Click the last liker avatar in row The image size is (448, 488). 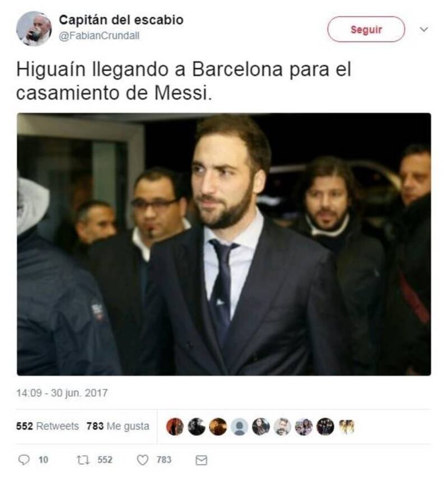point(347,426)
